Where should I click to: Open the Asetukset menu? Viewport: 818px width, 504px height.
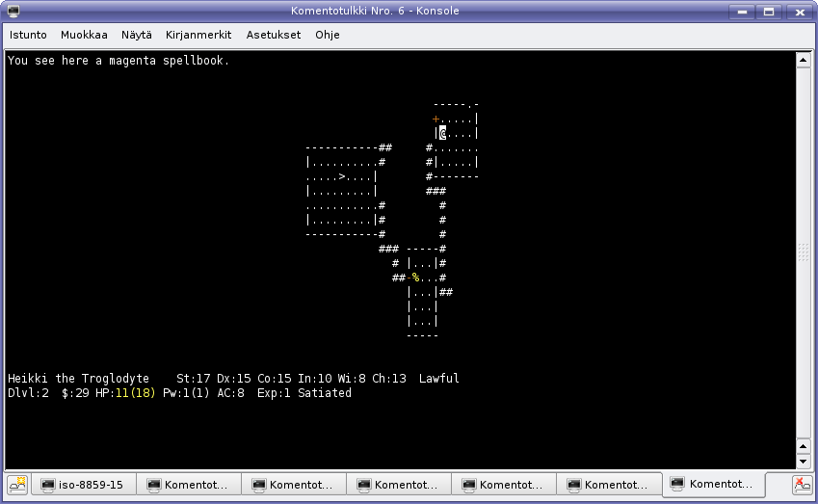273,35
